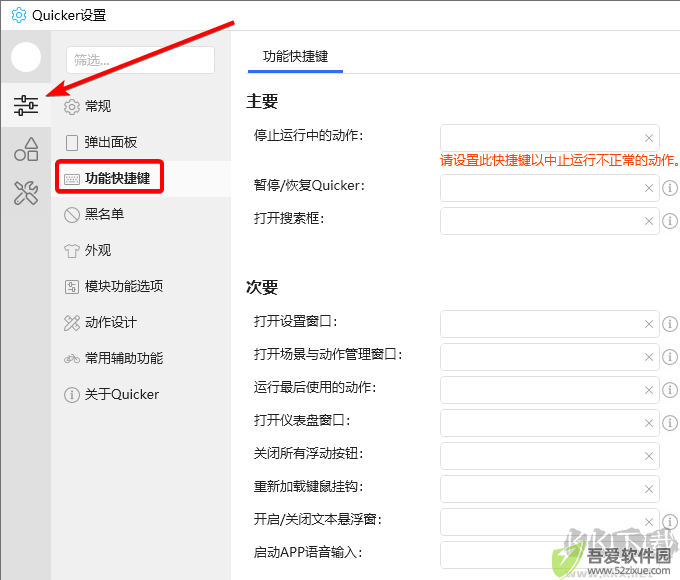This screenshot has height=580, width=680.
Task: Open 模块功能选项 settings page
Action: pyautogui.click(x=141, y=287)
